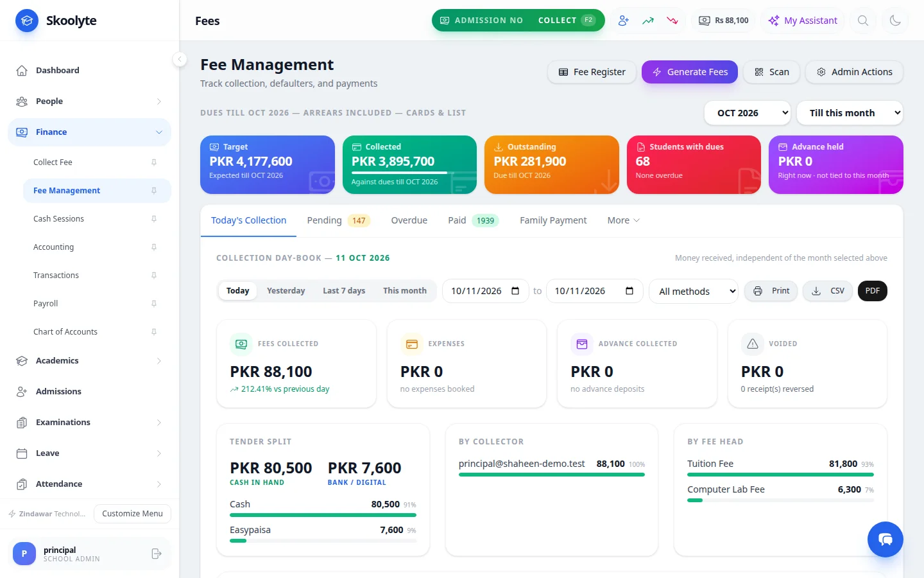The image size is (924, 578).
Task: Switch to the Pending tab
Action: pyautogui.click(x=338, y=220)
